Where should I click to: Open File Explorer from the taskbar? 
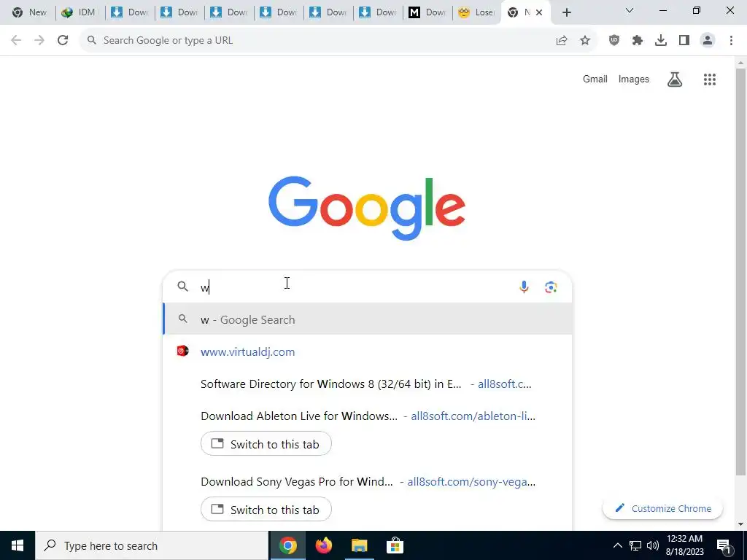(360, 545)
